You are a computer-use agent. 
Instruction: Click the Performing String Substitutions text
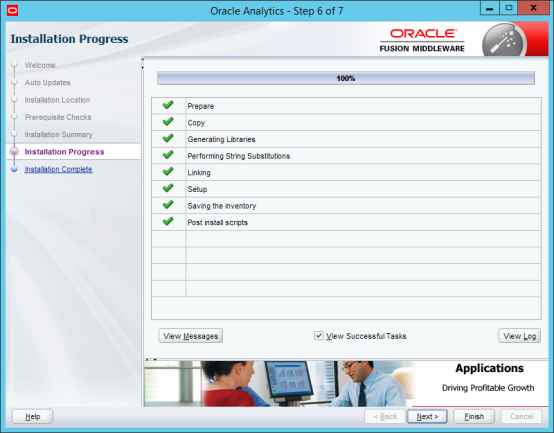coord(238,156)
